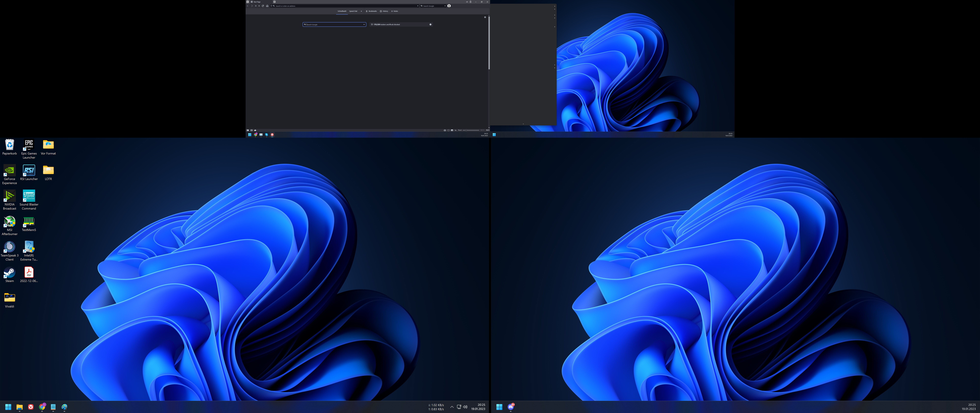Expand hidden system tray icons chevron
This screenshot has height=413, width=980.
pos(452,407)
